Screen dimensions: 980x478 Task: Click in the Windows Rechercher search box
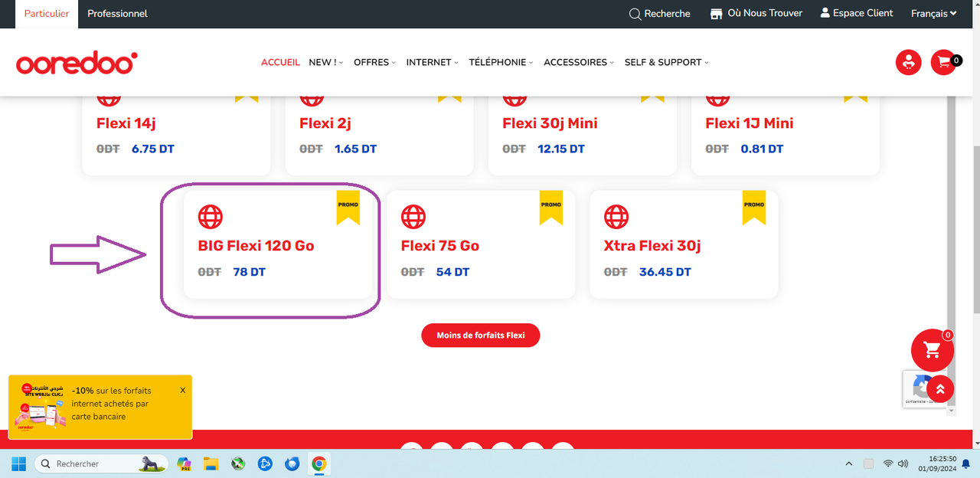click(100, 463)
